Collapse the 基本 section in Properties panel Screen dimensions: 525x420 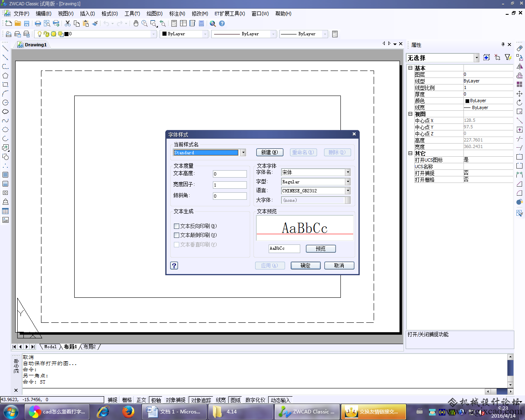coord(410,68)
